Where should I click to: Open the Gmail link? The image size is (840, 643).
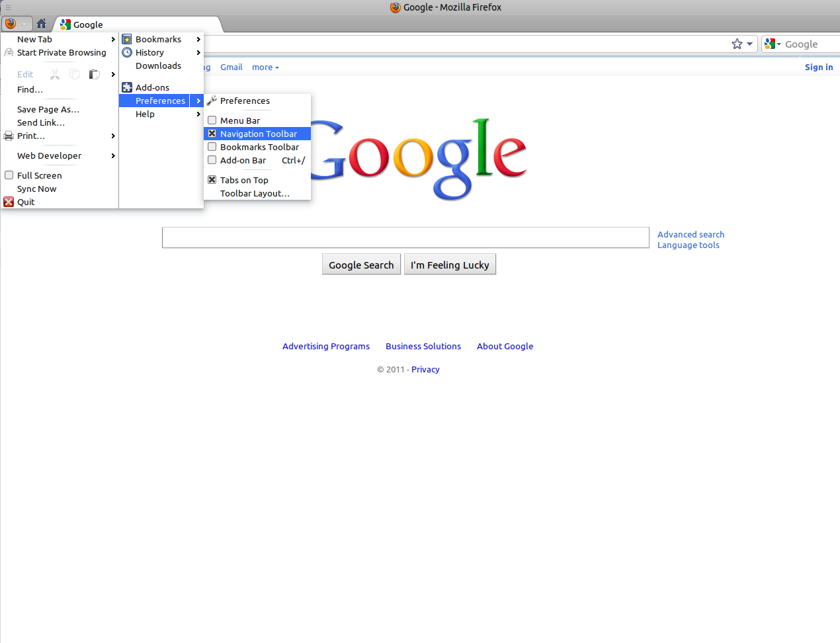point(231,67)
